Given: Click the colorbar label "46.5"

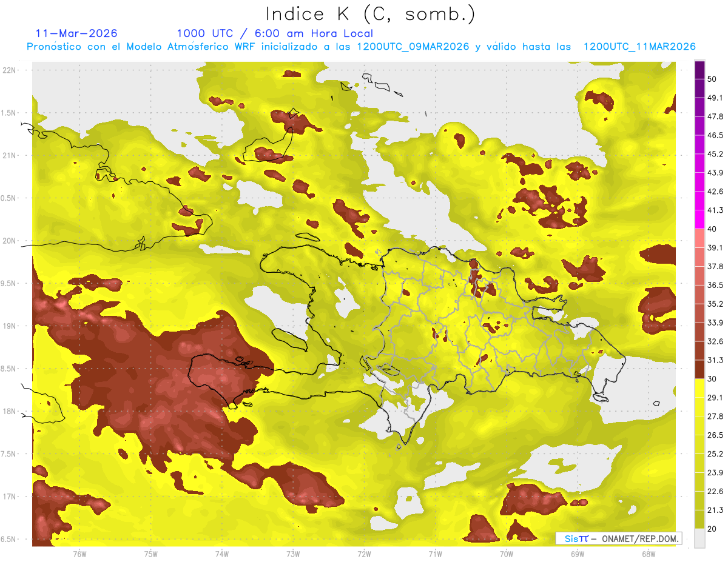Looking at the screenshot, I should click(715, 135).
